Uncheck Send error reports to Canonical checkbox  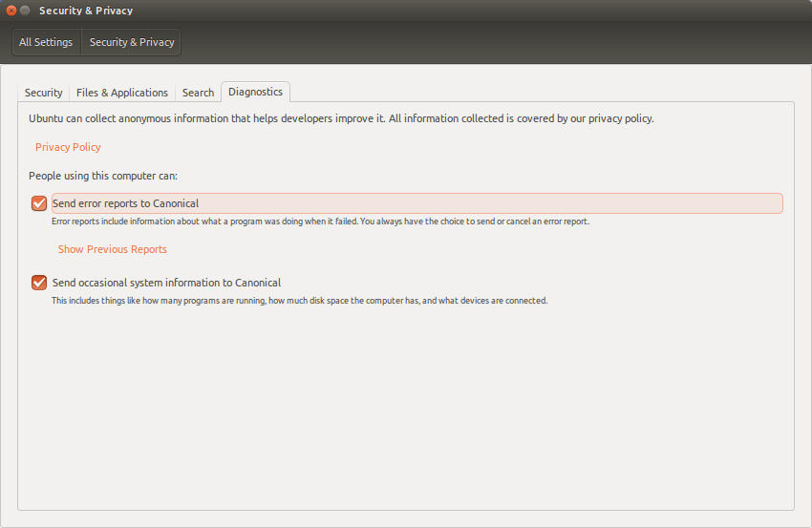[39, 203]
